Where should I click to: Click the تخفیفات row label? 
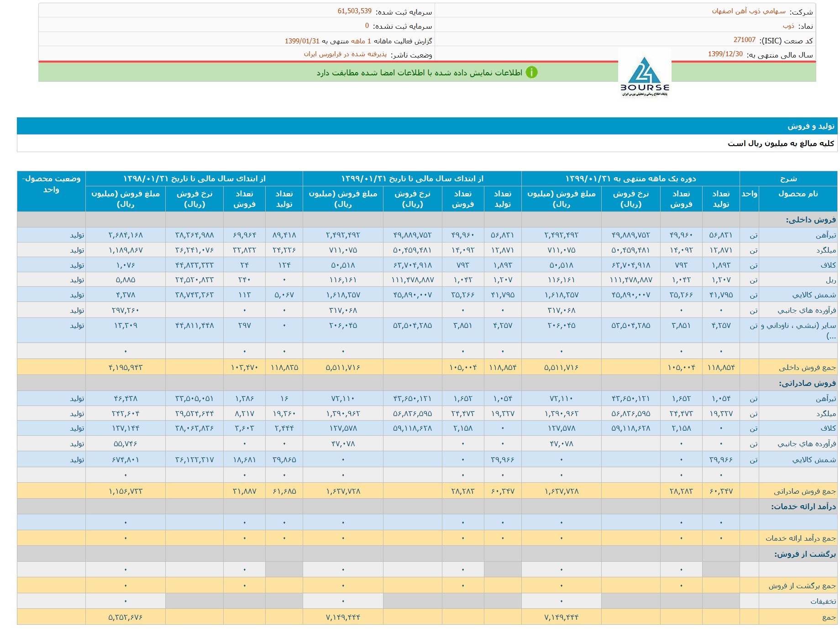click(x=823, y=601)
